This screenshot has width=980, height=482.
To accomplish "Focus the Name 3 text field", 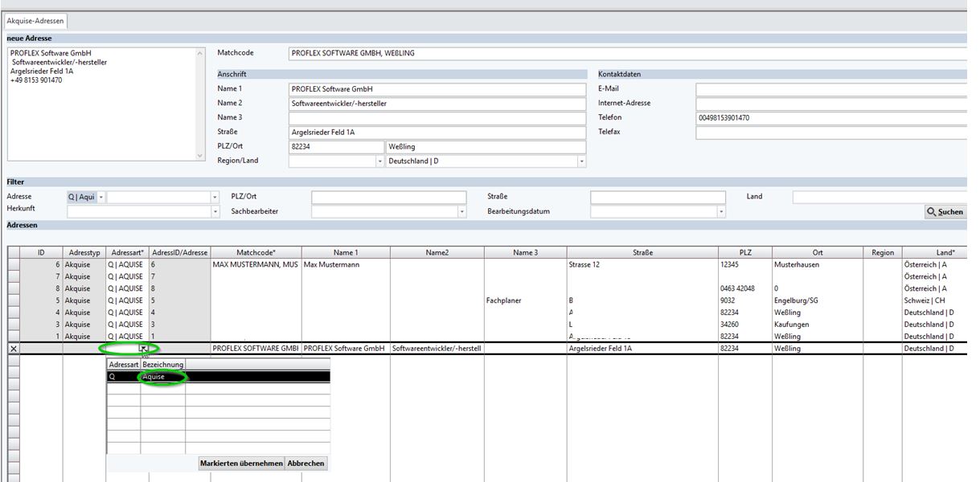I will (437, 118).
